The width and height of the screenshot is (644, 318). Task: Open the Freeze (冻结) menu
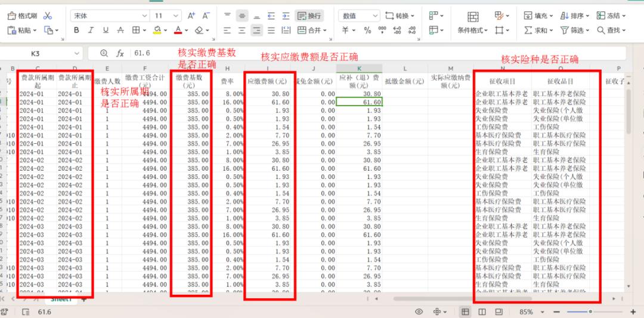611,16
